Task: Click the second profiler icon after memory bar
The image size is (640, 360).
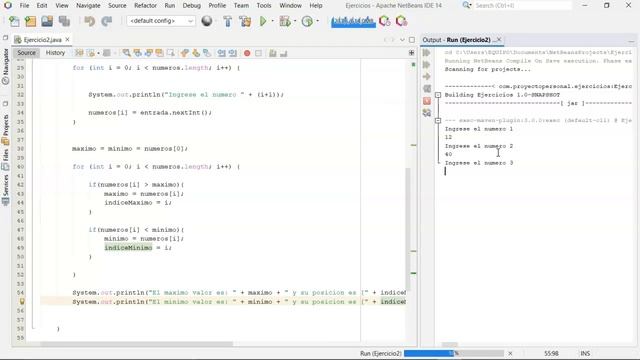Action: coord(402,21)
